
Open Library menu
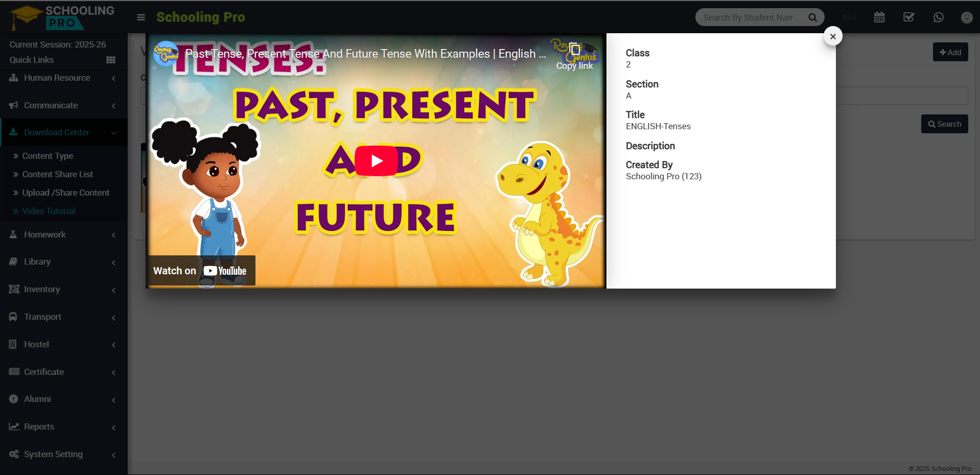(x=64, y=262)
